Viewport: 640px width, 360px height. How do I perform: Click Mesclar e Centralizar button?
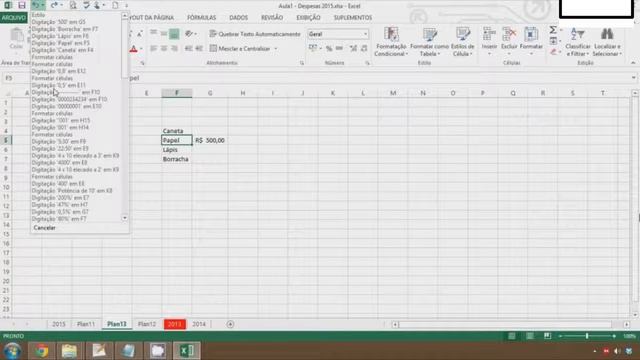[240, 49]
